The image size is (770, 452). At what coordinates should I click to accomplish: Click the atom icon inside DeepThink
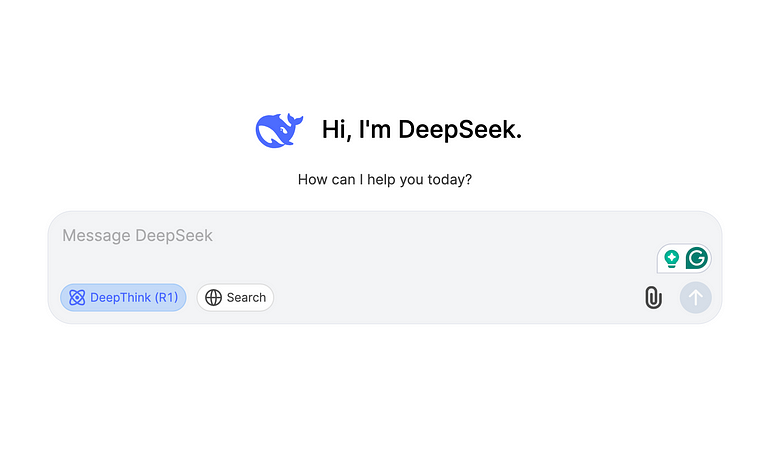77,297
